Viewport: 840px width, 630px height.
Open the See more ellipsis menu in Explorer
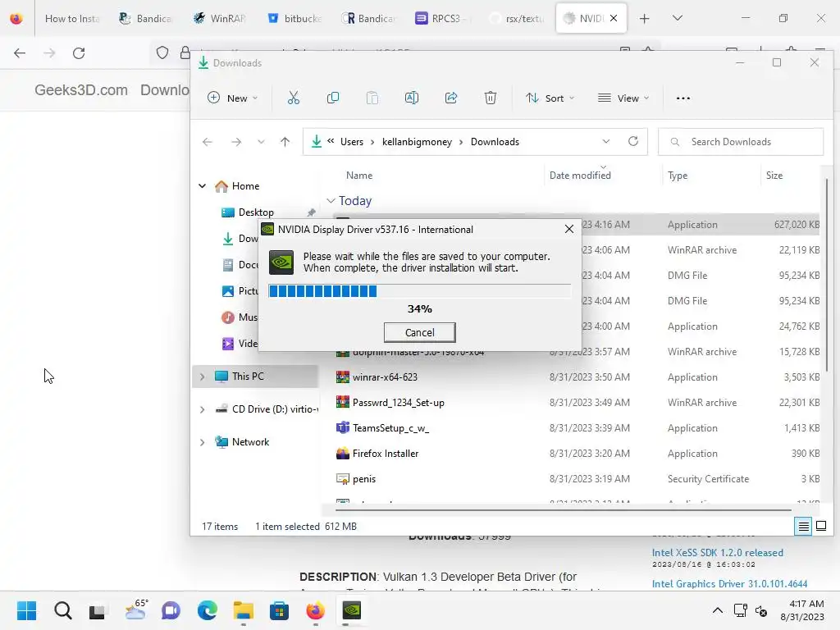683,98
